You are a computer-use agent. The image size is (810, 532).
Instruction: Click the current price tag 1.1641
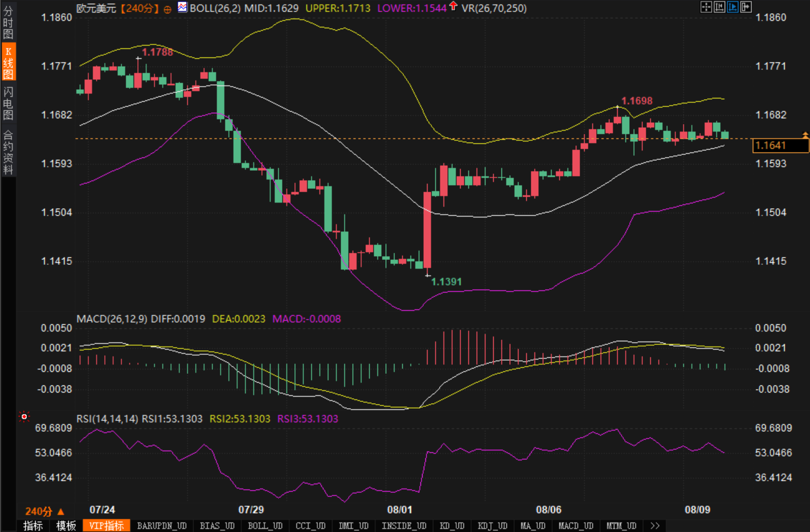[x=780, y=145]
